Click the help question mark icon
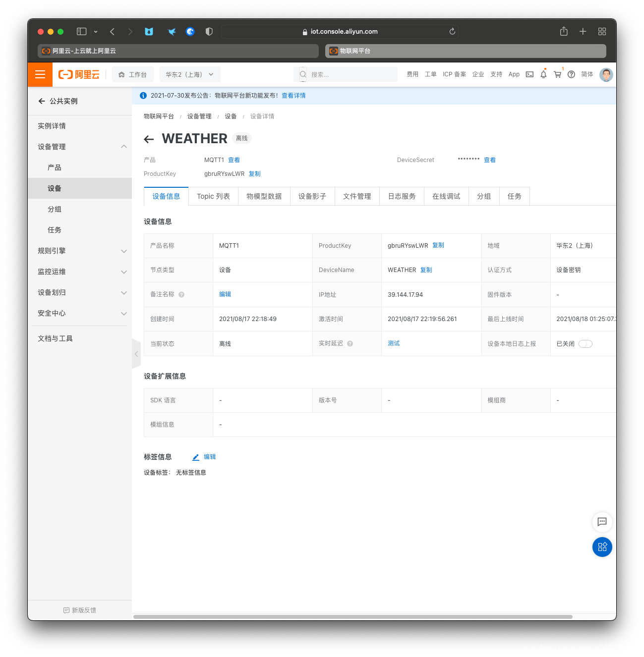 pyautogui.click(x=571, y=74)
